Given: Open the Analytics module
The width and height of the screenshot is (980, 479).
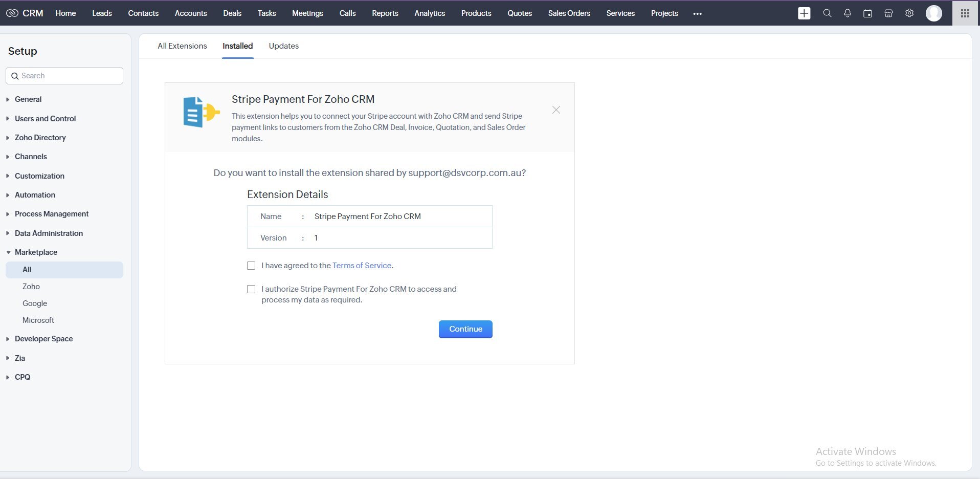Looking at the screenshot, I should click(430, 13).
